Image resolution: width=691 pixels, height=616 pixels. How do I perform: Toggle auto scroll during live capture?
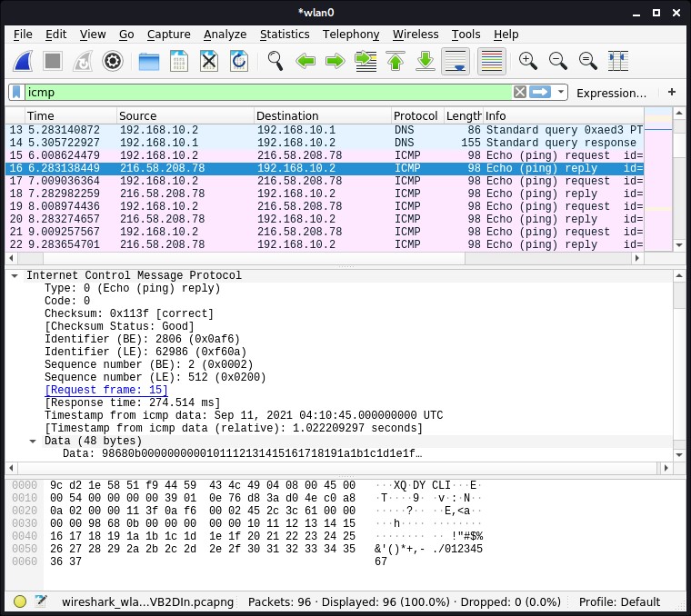(456, 61)
